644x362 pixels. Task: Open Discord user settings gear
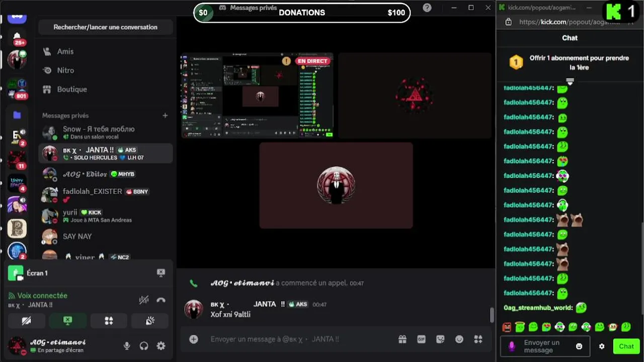point(161,346)
